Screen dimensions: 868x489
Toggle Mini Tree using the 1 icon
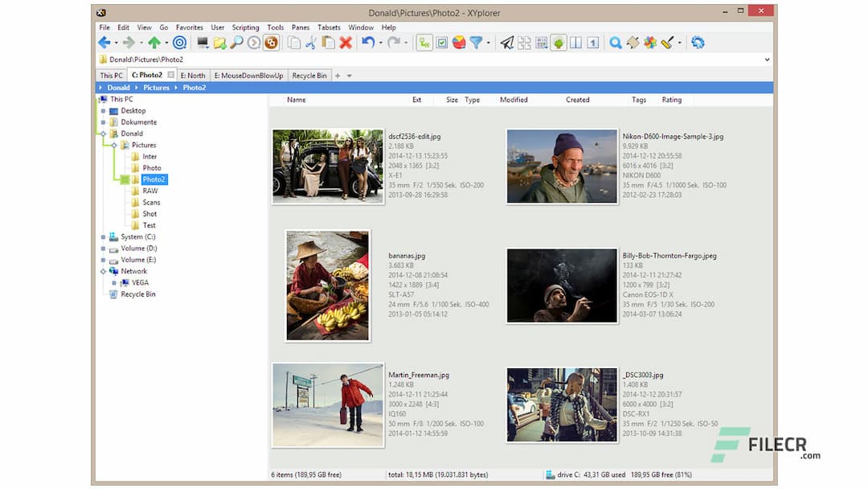pyautogui.click(x=592, y=42)
